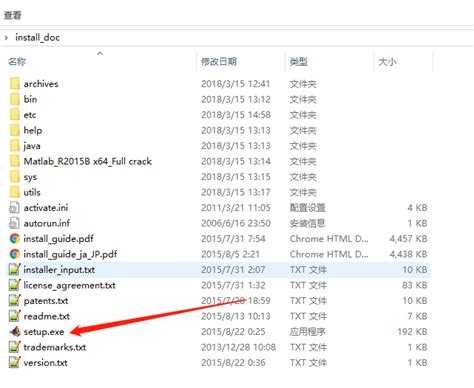This screenshot has height=388, width=474.
Task: Click the trademarks.txt file icon
Action: [14, 347]
